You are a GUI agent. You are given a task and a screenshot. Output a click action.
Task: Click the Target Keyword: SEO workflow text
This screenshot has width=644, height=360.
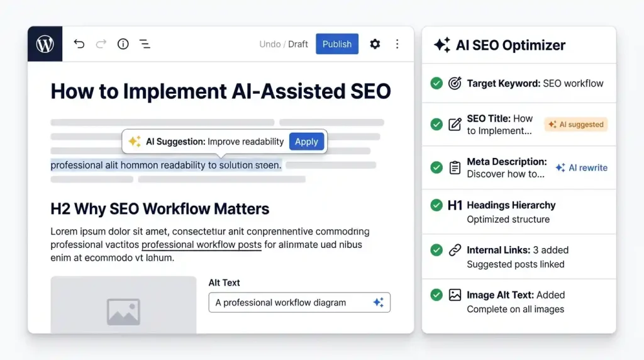coord(535,84)
